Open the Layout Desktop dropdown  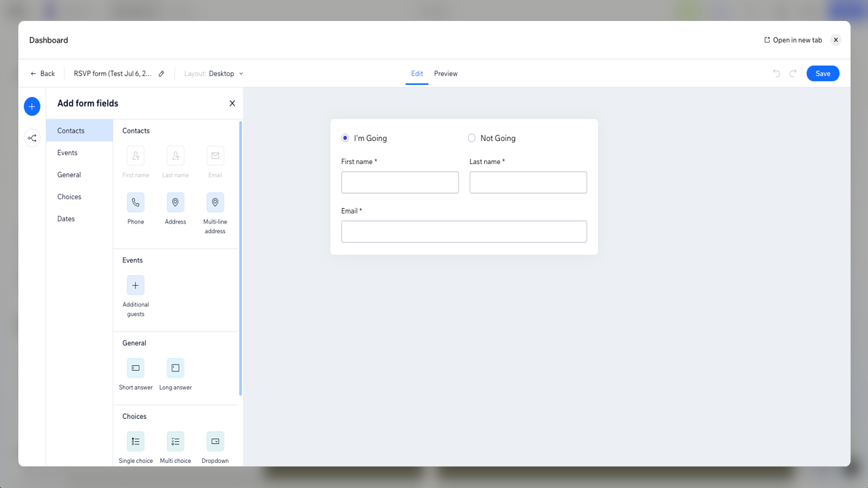[214, 73]
